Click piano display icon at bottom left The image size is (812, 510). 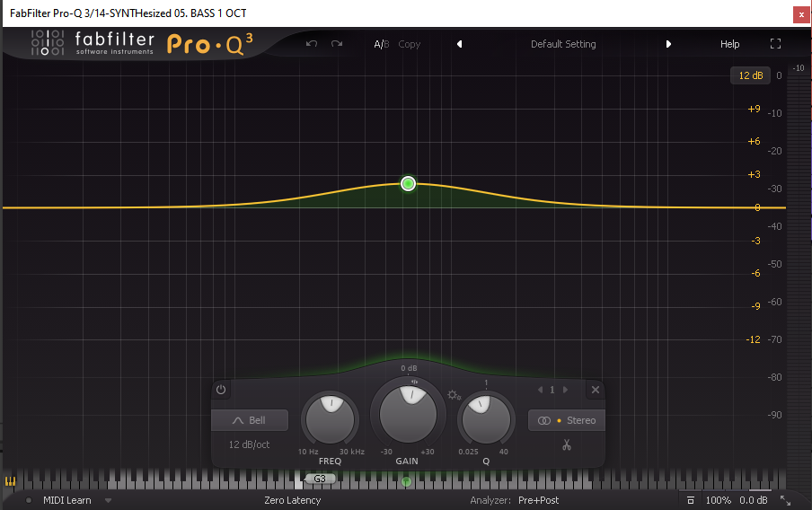point(11,481)
